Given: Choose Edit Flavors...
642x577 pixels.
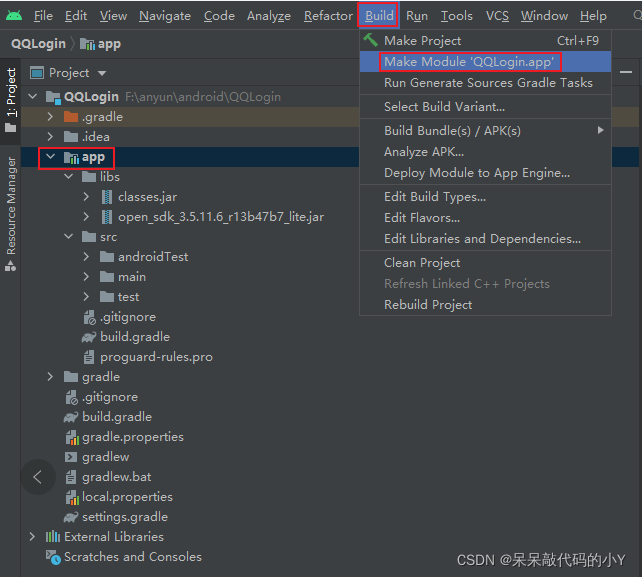Looking at the screenshot, I should pos(485,218).
